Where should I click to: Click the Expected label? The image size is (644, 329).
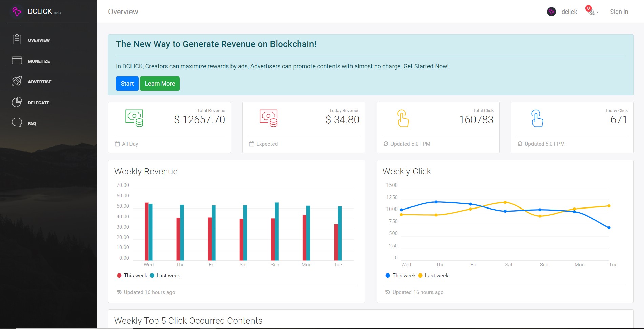pyautogui.click(x=267, y=144)
